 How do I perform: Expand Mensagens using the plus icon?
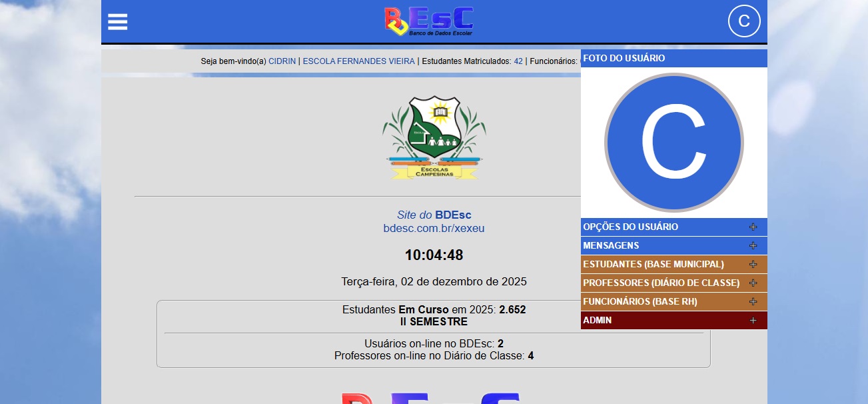(x=753, y=246)
